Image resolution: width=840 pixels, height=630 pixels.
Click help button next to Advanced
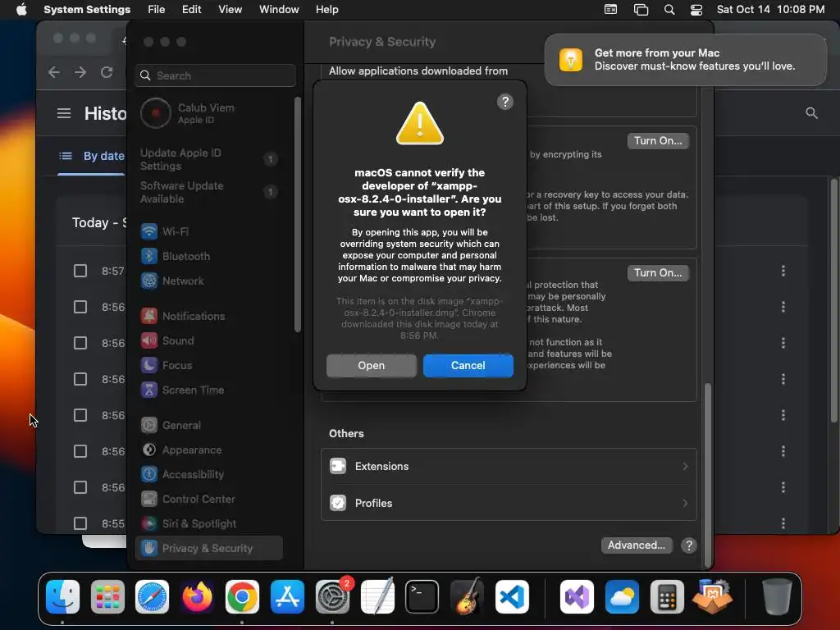689,546
